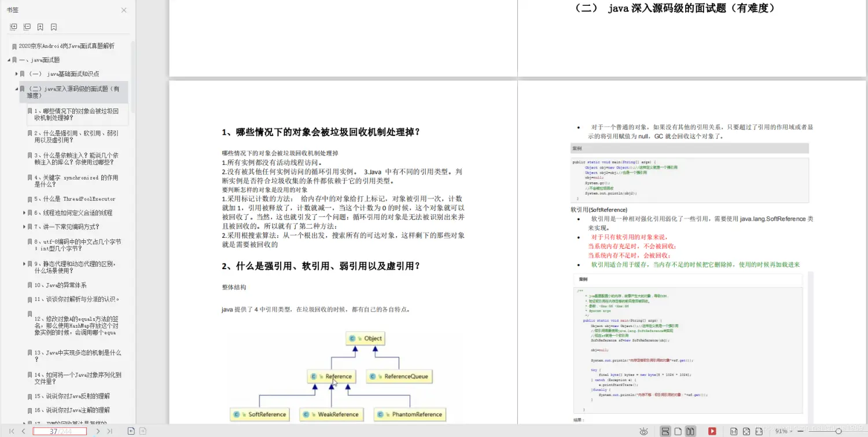Viewport: 868px width, 437px height.
Task: Click the fit page icon
Action: 746,431
